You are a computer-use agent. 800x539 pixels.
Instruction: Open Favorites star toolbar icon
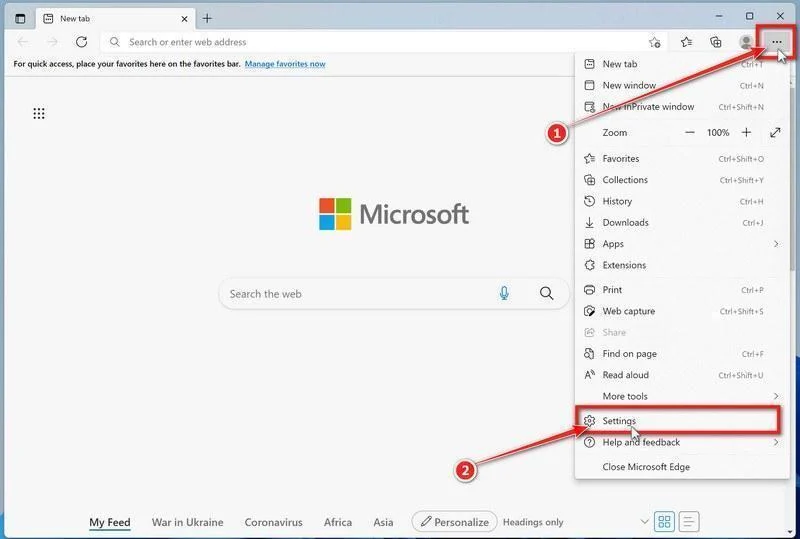point(686,42)
